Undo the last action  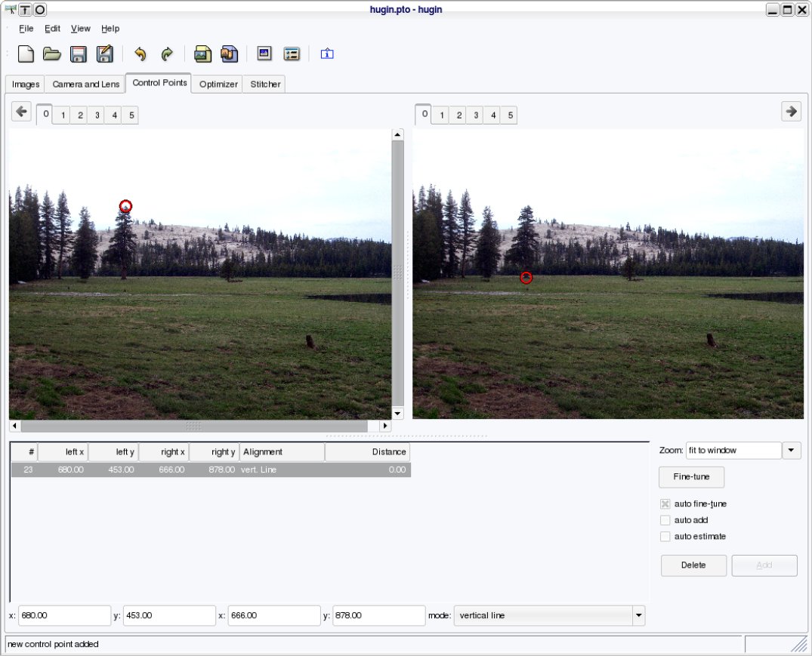click(140, 54)
